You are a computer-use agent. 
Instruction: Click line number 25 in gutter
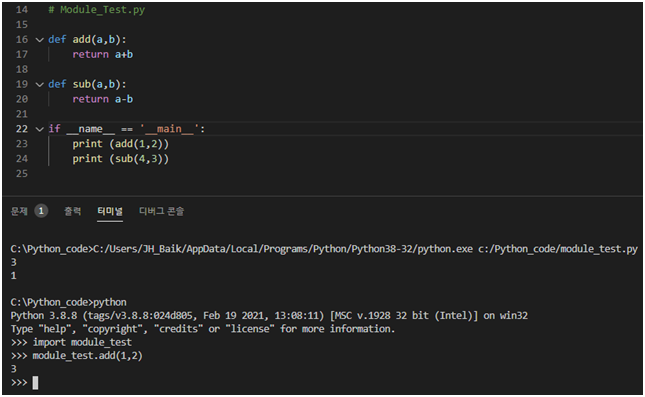point(21,174)
